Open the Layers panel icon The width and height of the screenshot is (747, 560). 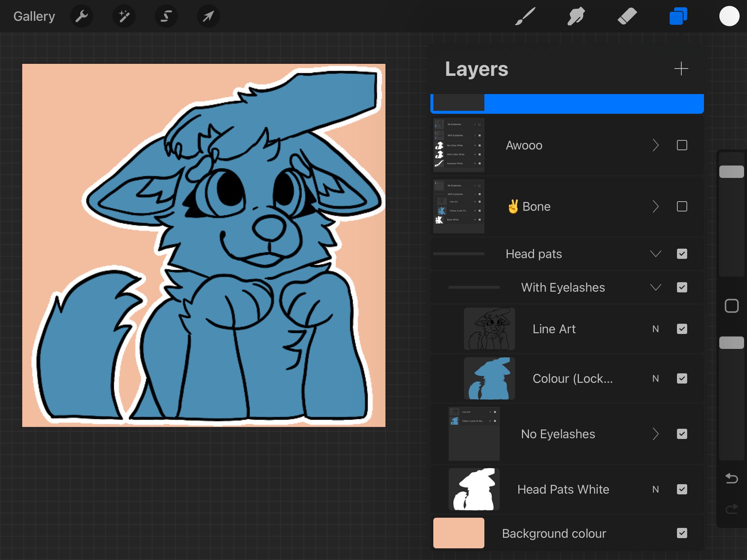pos(678,16)
